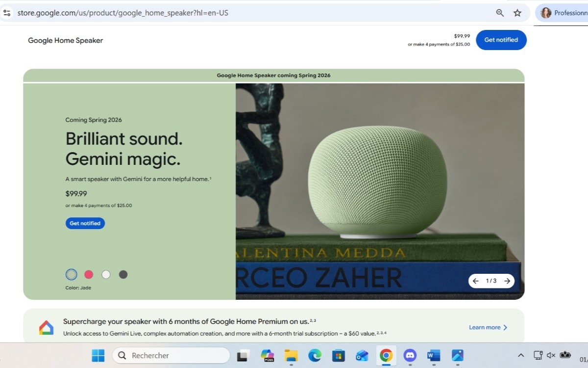Click the 'Color: Jade' label
Viewport: 588px width, 368px height.
(x=78, y=288)
